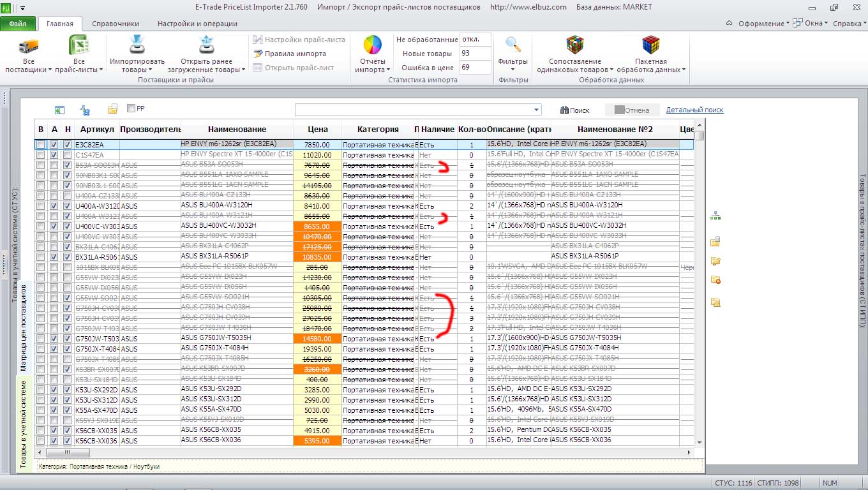868x490 pixels.
Task: Click the Ошибка в цене value field
Action: 475,67
